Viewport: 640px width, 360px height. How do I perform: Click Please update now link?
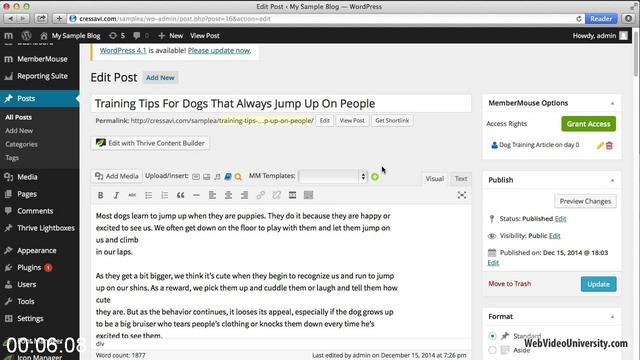[219, 51]
